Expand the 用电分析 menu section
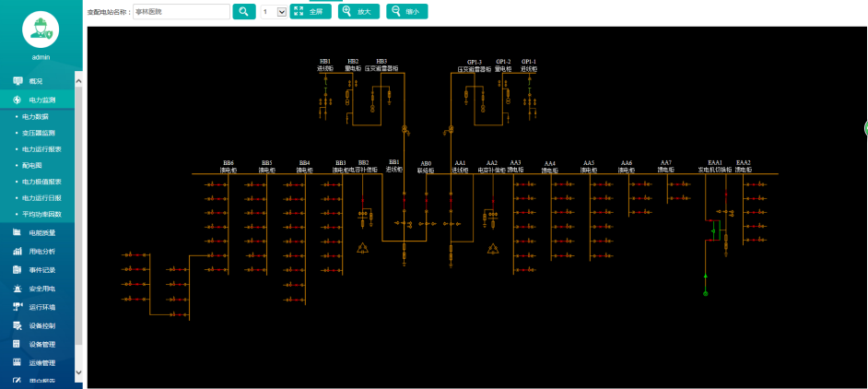This screenshot has width=868, height=389. (42, 252)
